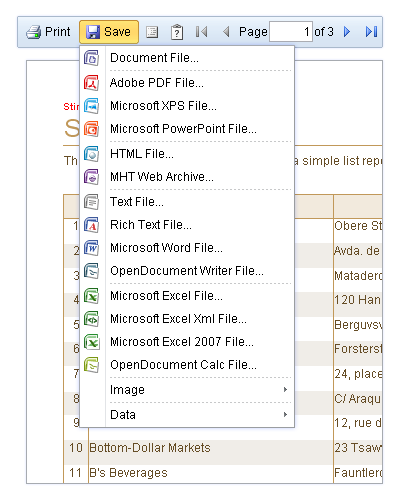Click the Microsoft Excel File icon
This screenshot has width=400, height=500.
tap(91, 296)
